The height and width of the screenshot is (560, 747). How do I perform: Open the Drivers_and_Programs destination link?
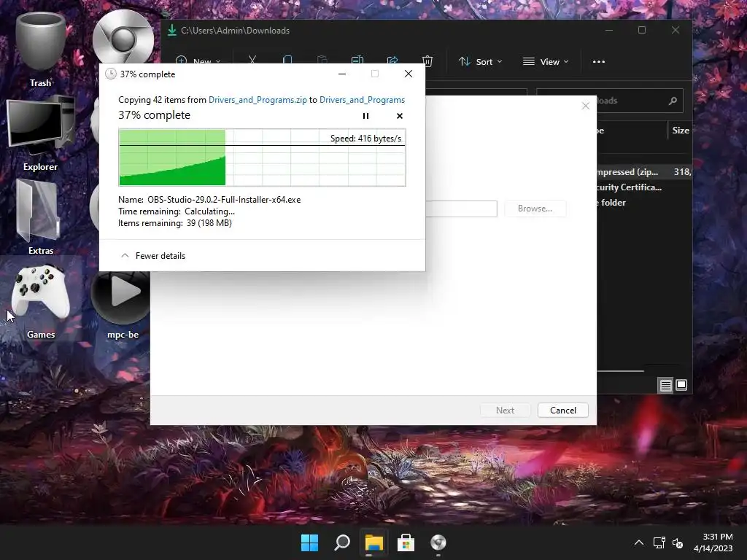(362, 100)
